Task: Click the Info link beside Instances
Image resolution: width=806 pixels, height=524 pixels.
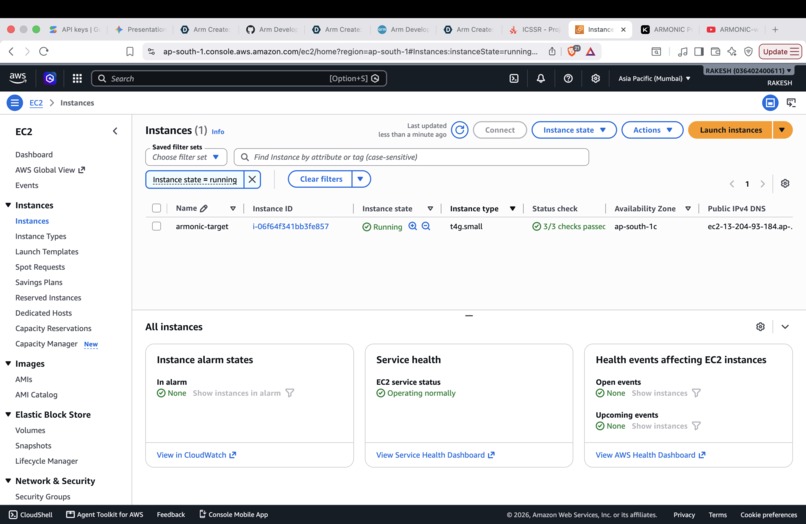Action: point(218,132)
